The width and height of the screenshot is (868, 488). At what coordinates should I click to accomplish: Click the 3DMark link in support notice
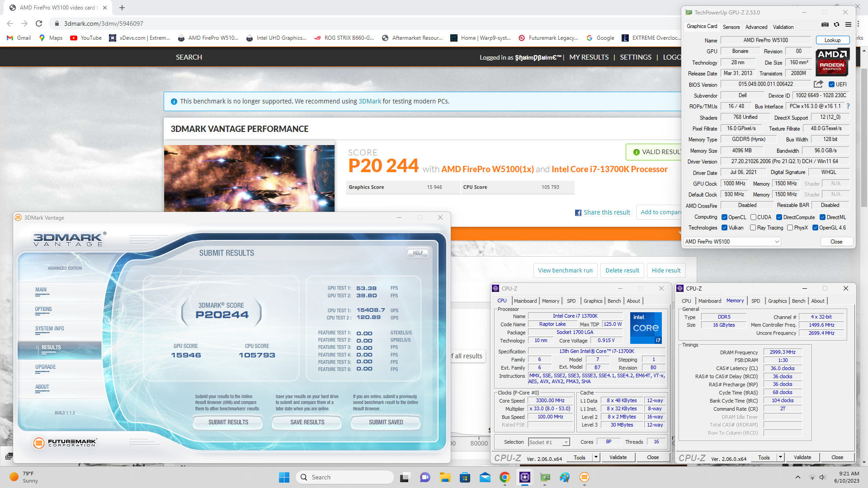370,101
